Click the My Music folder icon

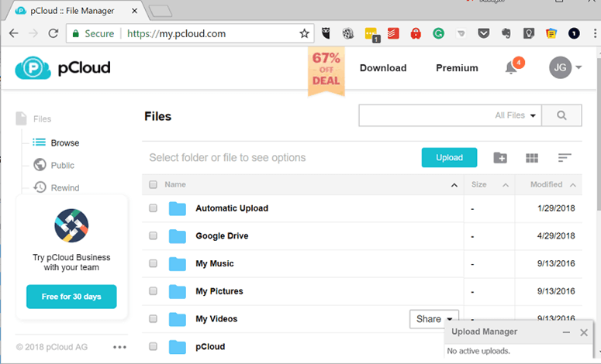point(178,264)
